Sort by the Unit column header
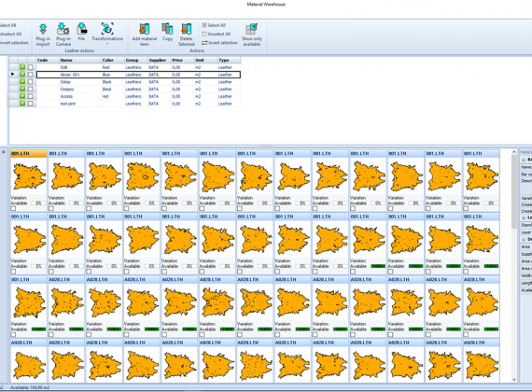Viewport: 532px width, 392px height. [205, 60]
